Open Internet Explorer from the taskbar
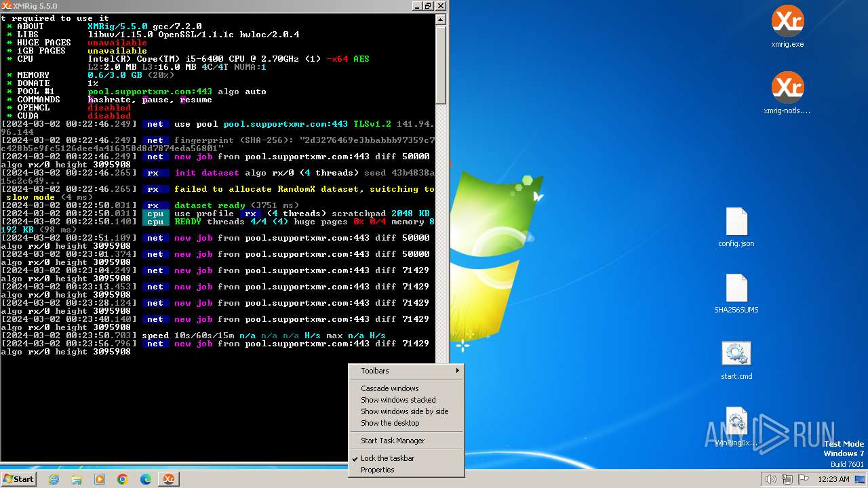Viewport: 868px width, 488px height. click(54, 479)
